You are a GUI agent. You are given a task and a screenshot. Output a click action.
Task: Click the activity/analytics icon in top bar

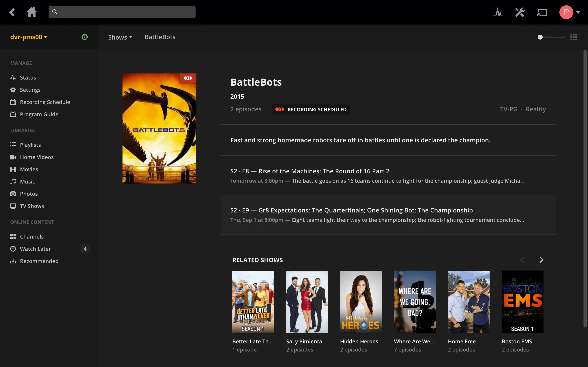coord(498,11)
